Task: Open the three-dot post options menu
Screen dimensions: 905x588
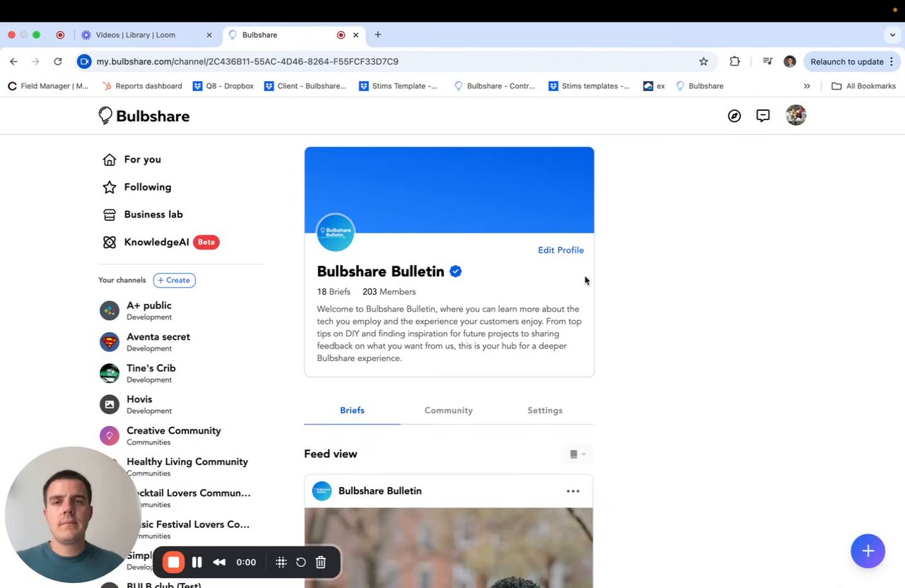Action: (x=573, y=491)
